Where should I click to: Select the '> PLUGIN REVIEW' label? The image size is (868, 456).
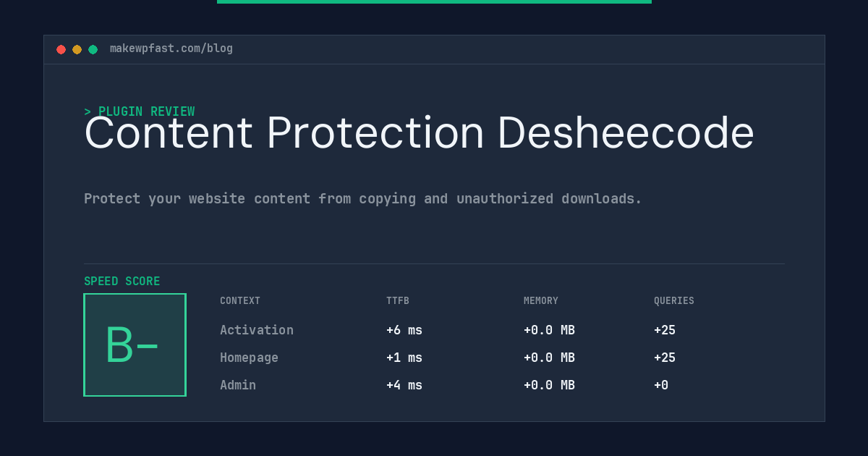pyautogui.click(x=139, y=111)
